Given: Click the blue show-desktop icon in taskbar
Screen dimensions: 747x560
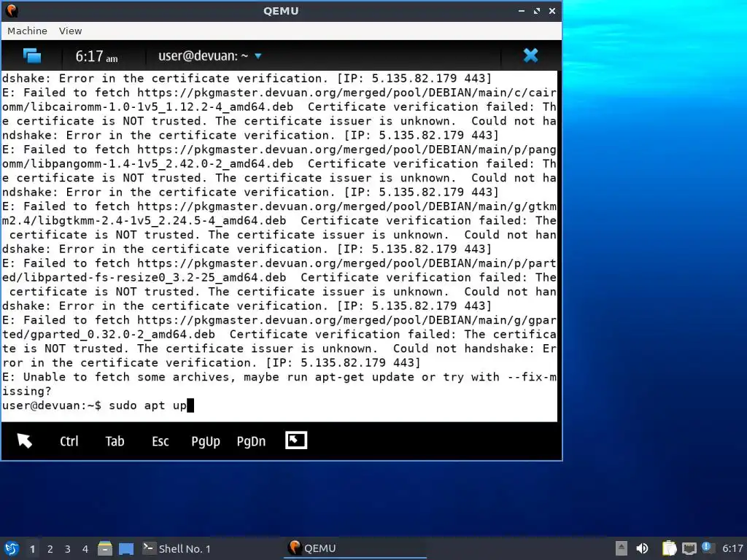Looking at the screenshot, I should [x=126, y=548].
